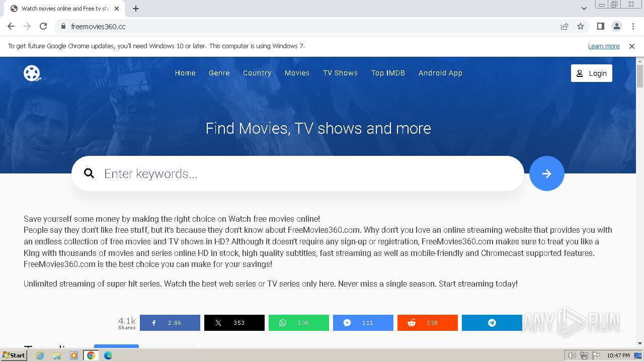644x362 pixels.
Task: Click the 10:47 PM system clock
Action: click(618, 355)
